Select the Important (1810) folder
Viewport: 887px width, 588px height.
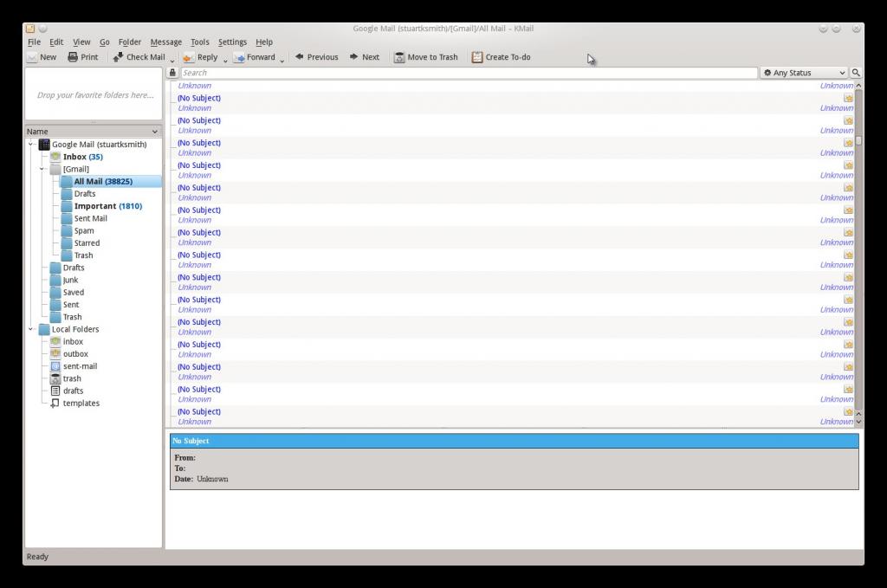(107, 206)
